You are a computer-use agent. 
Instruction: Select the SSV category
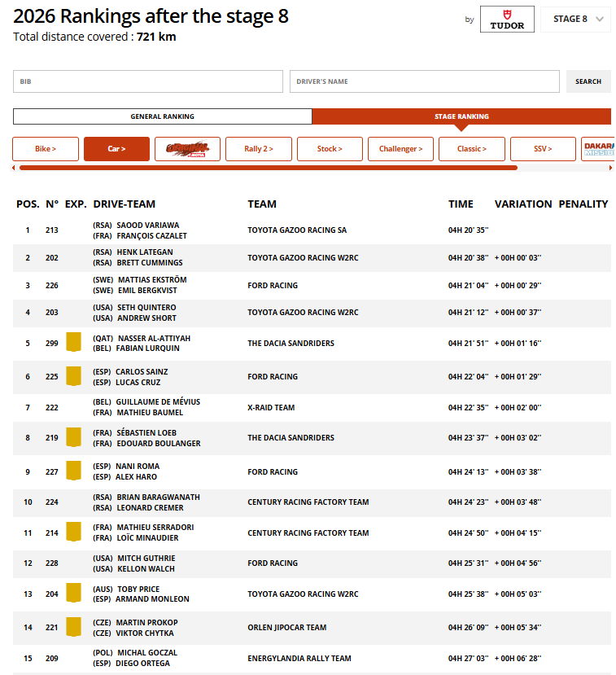tap(543, 149)
